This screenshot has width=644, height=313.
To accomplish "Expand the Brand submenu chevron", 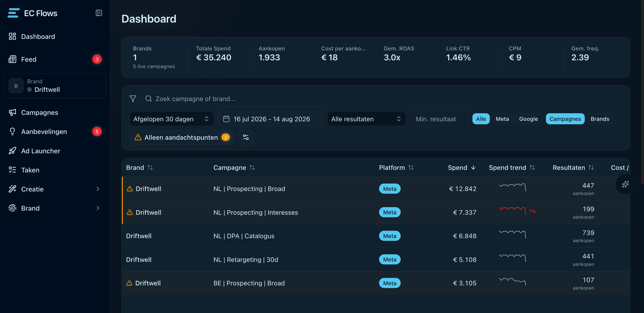I will 98,208.
